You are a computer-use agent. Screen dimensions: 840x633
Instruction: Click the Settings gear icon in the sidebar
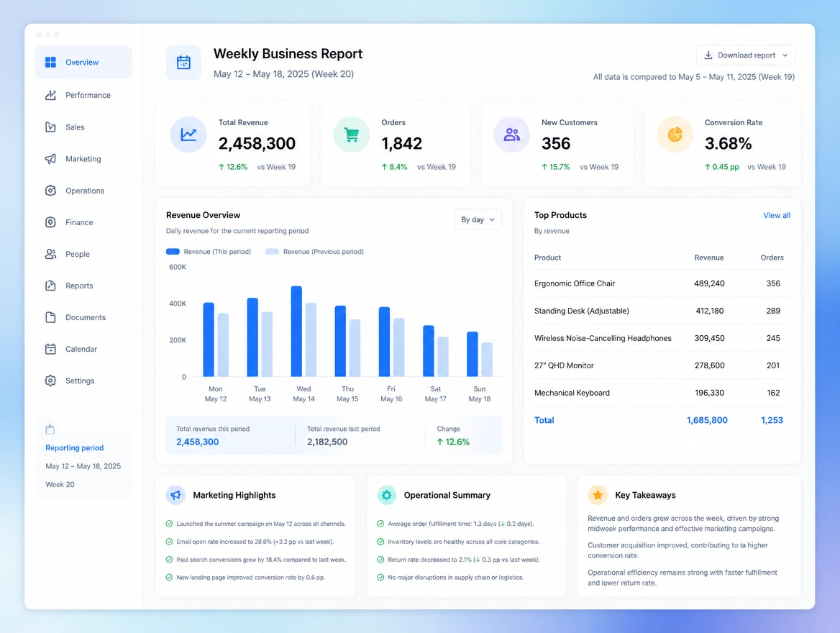pos(50,381)
